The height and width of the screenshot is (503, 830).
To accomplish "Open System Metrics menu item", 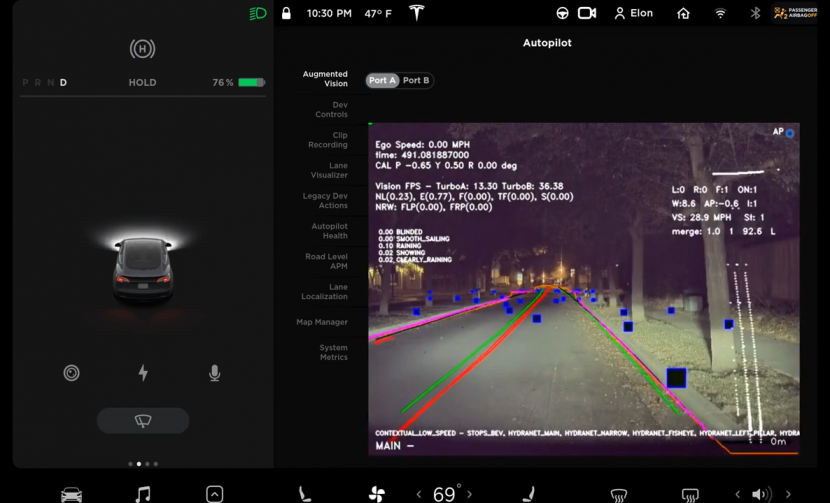I will [333, 352].
